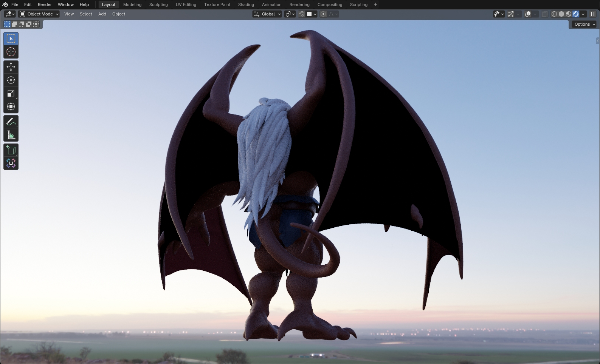Viewport: 600px width, 364px height.
Task: Select the extend selection mode icon
Action: click(14, 24)
